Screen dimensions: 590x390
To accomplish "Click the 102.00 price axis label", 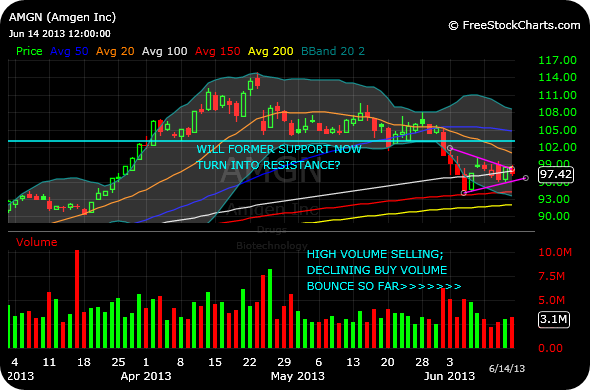I will 558,147.
